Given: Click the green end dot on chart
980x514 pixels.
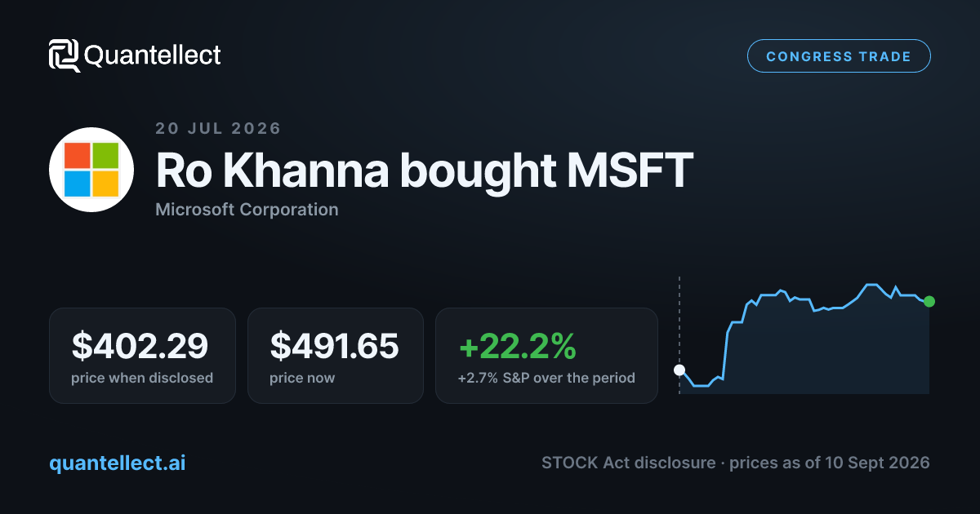Looking at the screenshot, I should [x=929, y=301].
